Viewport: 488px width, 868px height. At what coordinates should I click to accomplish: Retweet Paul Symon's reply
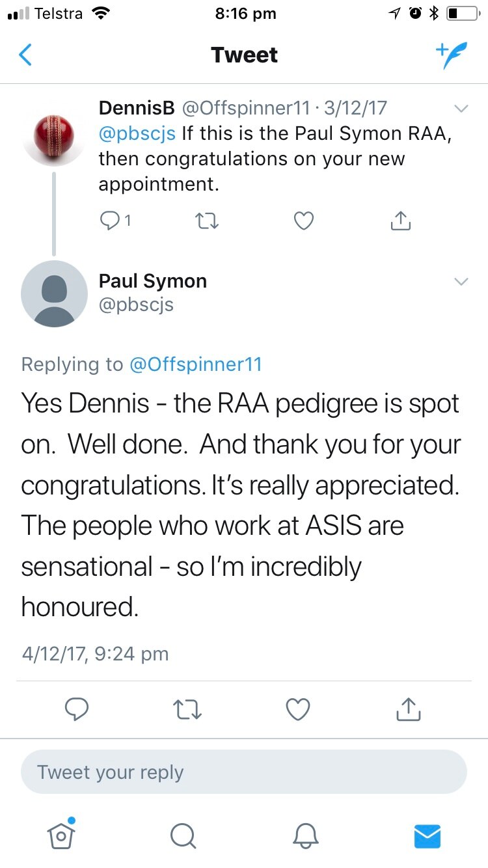tap(187, 709)
